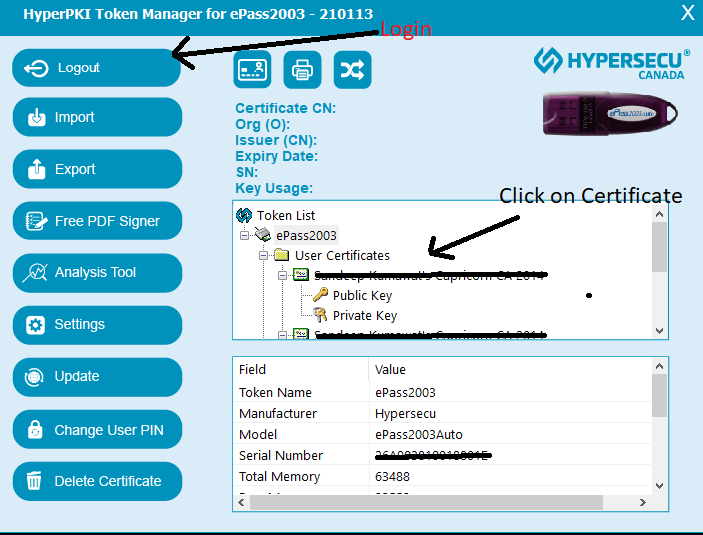Viewport: 703px width, 535px height.
Task: Collapse the first certificate node
Action: point(282,275)
